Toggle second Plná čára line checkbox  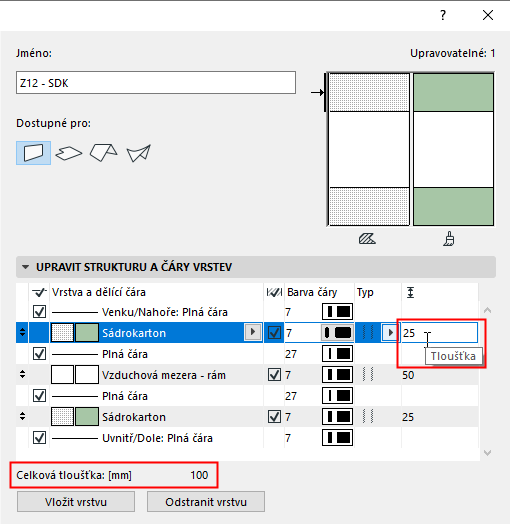[x=39, y=396]
